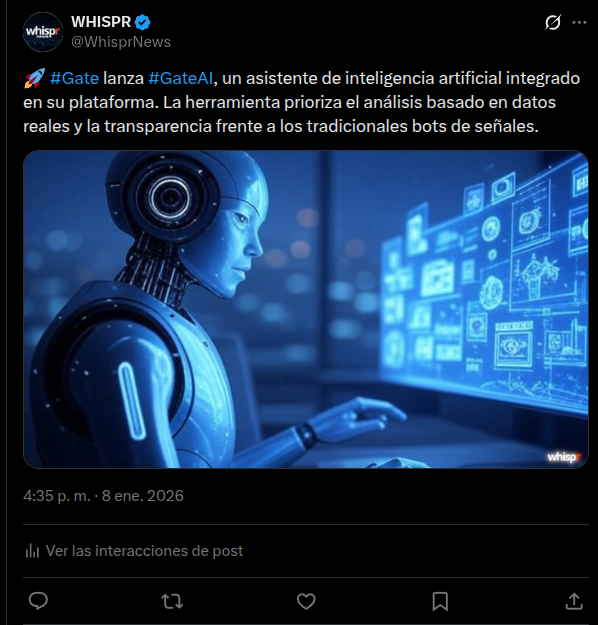The height and width of the screenshot is (625, 598).
Task: Click the blue verified badge
Action: pyautogui.click(x=143, y=22)
